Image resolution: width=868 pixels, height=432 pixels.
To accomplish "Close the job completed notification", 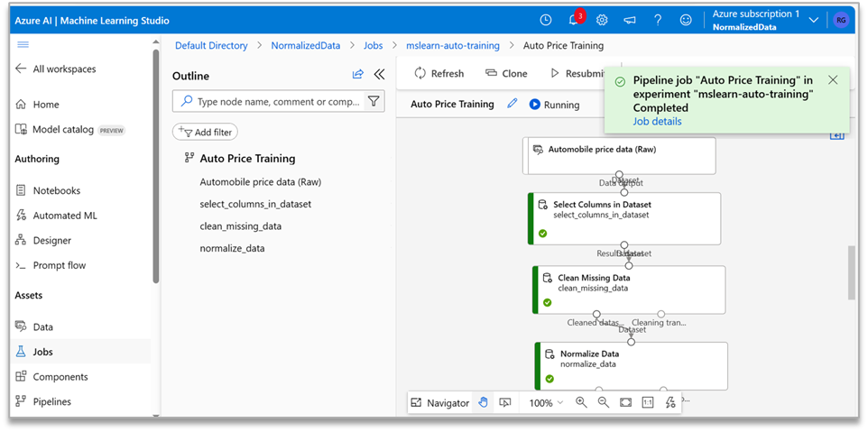I will (833, 79).
